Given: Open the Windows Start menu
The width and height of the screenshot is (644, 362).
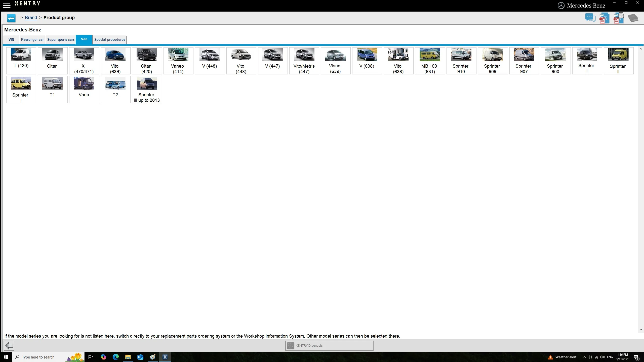Looking at the screenshot, I should tap(6, 357).
